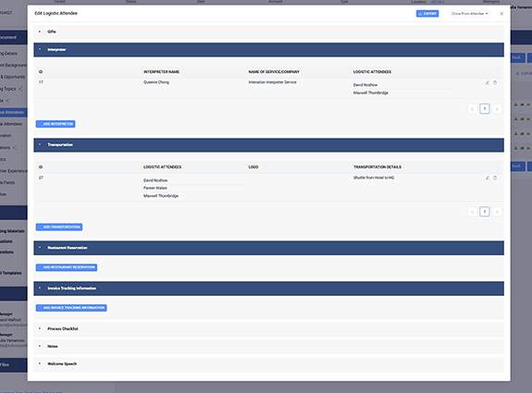Click Add Interpreter button

(x=56, y=124)
